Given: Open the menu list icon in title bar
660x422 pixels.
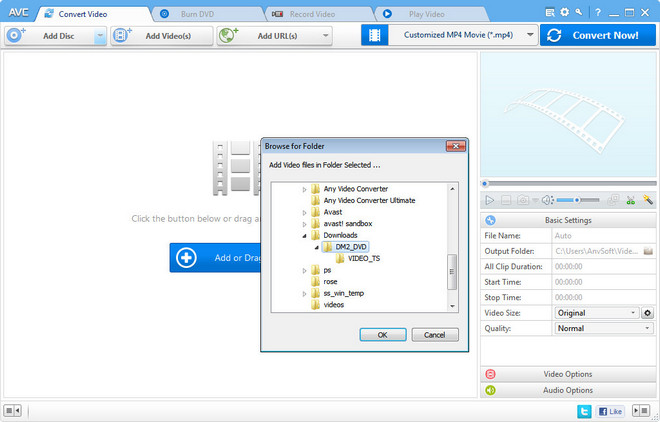Looking at the screenshot, I should [550, 13].
